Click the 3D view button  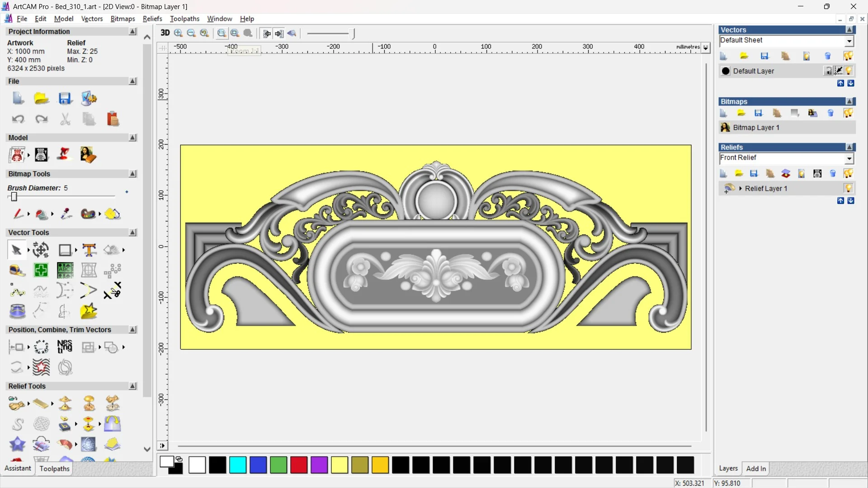click(x=165, y=33)
